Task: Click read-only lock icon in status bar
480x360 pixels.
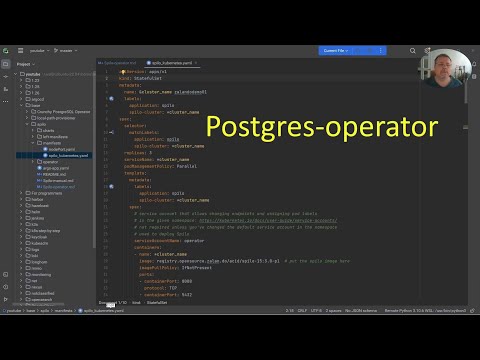Action: point(472,311)
